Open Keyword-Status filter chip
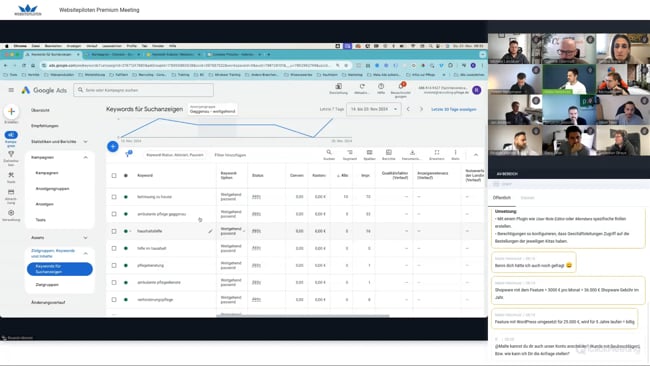The height and width of the screenshot is (366, 650). click(175, 155)
